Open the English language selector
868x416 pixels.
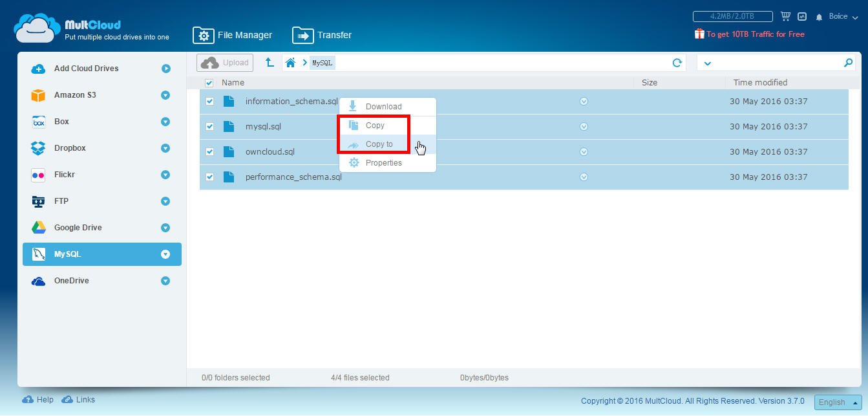pos(838,402)
